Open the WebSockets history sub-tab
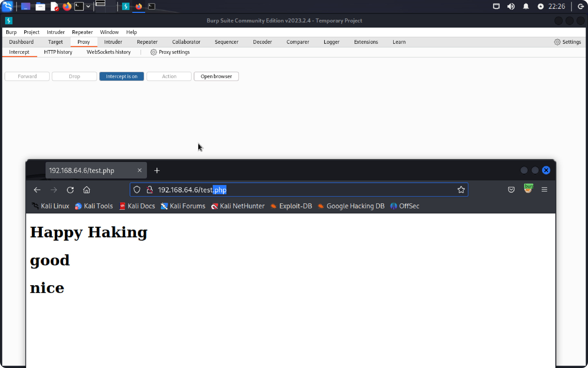Viewport: 588px width, 368px height. [x=108, y=52]
